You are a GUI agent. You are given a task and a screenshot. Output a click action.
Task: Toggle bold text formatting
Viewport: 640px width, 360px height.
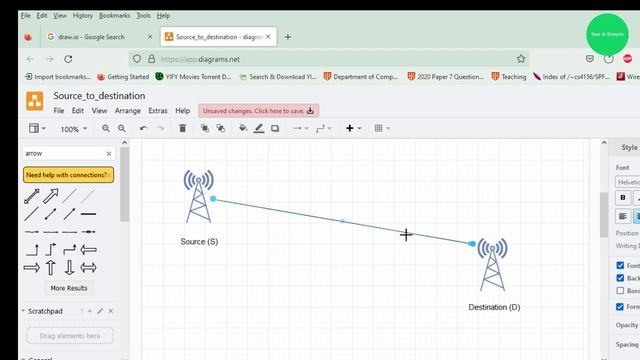tap(623, 198)
